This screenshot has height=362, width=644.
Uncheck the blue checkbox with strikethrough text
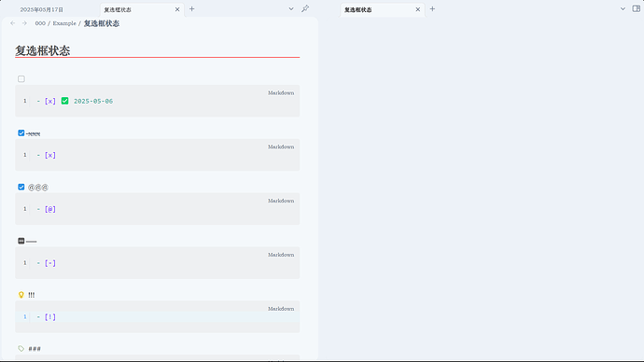point(21,133)
